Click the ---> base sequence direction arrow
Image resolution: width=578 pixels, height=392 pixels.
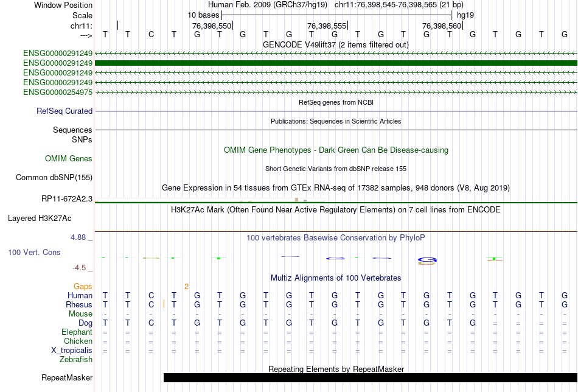tap(86, 35)
